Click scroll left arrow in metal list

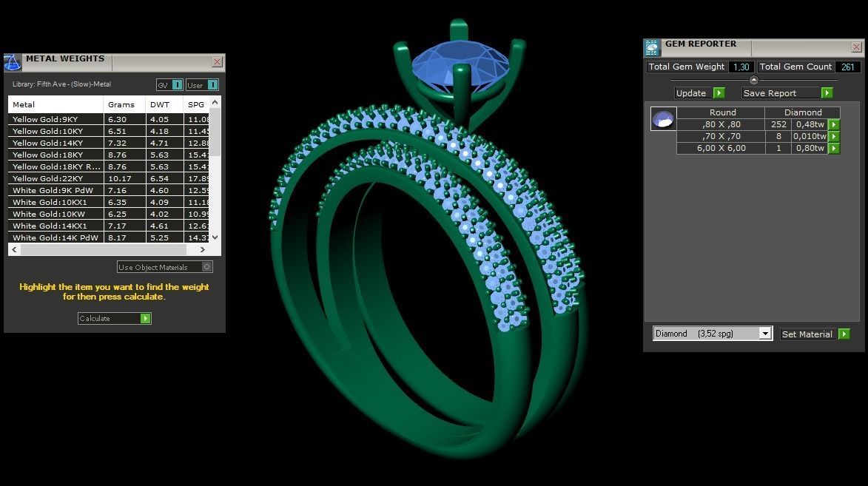(x=14, y=249)
